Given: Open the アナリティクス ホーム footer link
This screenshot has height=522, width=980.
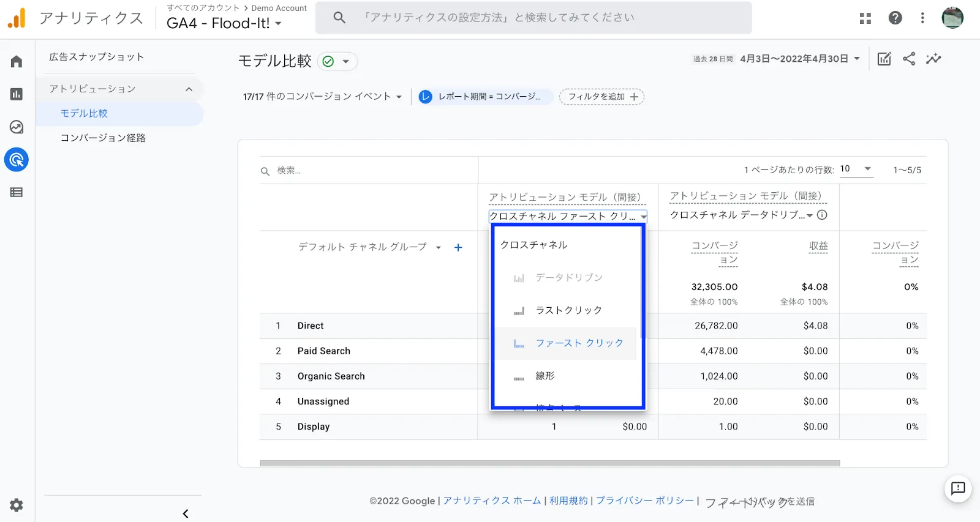Looking at the screenshot, I should coord(492,501).
